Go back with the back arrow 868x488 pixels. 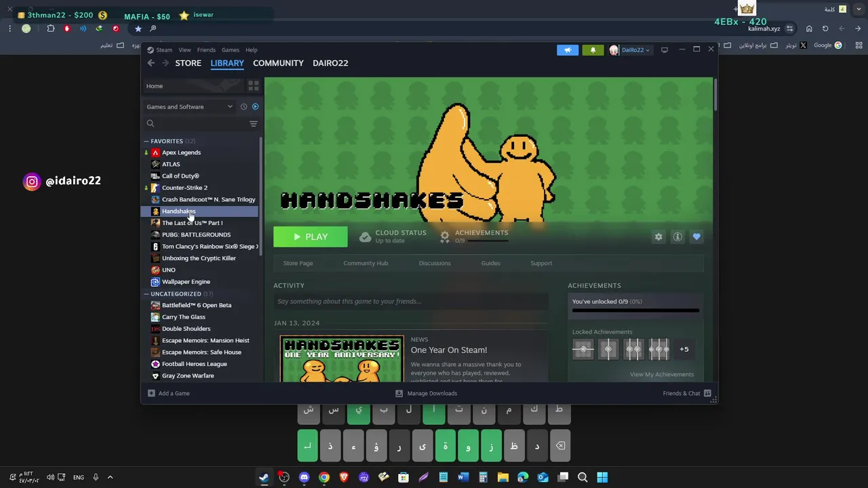coord(151,63)
